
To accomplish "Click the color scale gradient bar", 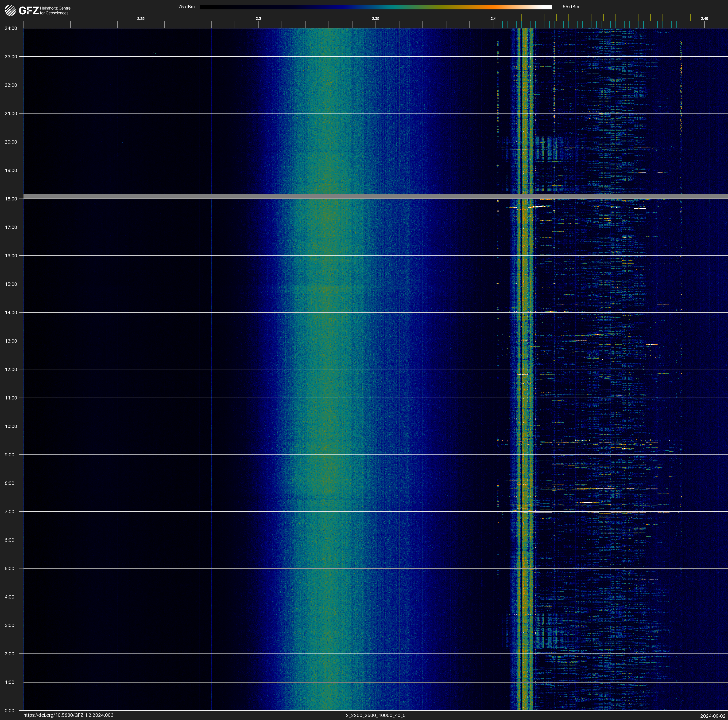I will coord(375,7).
